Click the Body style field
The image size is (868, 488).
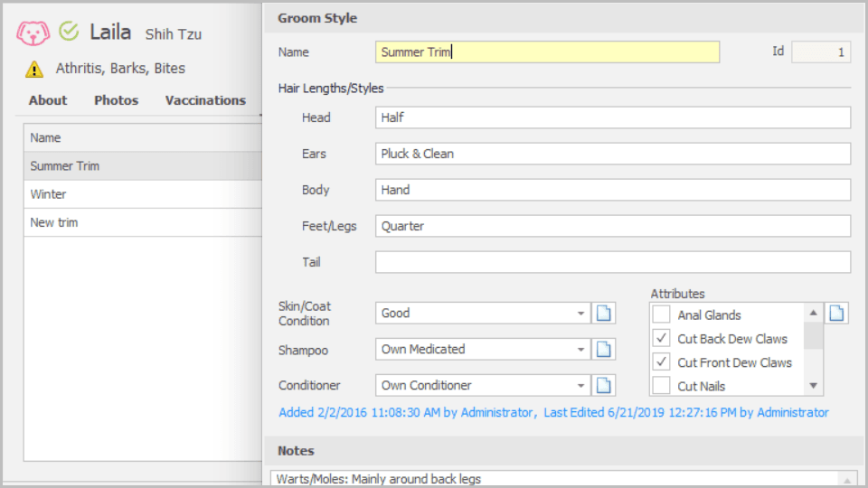tap(613, 190)
